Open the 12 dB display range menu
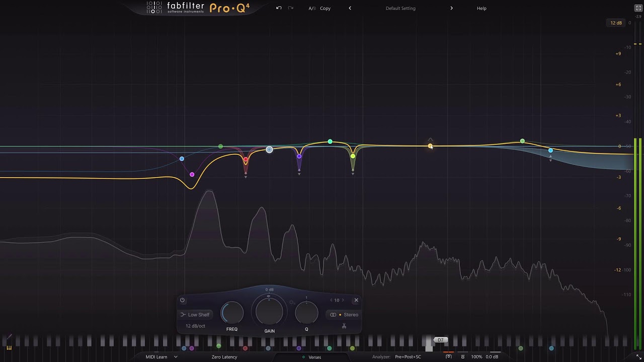This screenshot has height=362, width=644. coord(616,23)
